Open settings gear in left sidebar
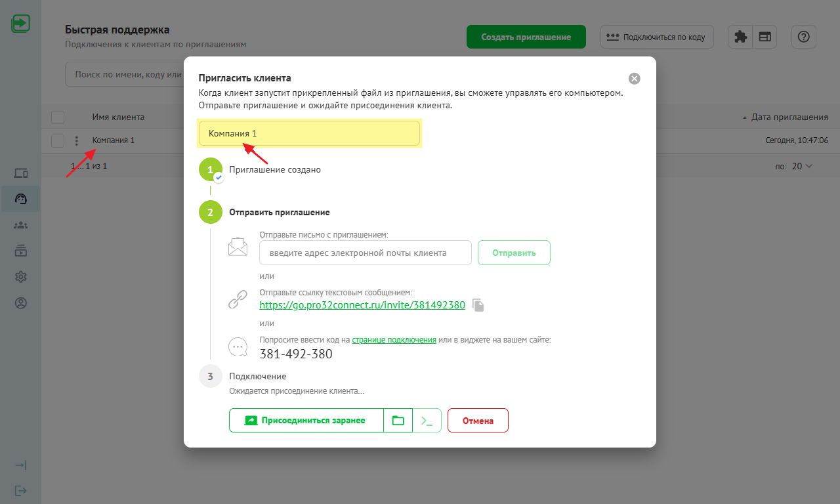The height and width of the screenshot is (504, 840). click(21, 277)
